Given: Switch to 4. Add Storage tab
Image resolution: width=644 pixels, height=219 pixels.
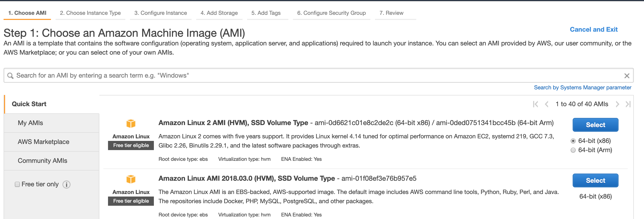Looking at the screenshot, I should (x=219, y=13).
